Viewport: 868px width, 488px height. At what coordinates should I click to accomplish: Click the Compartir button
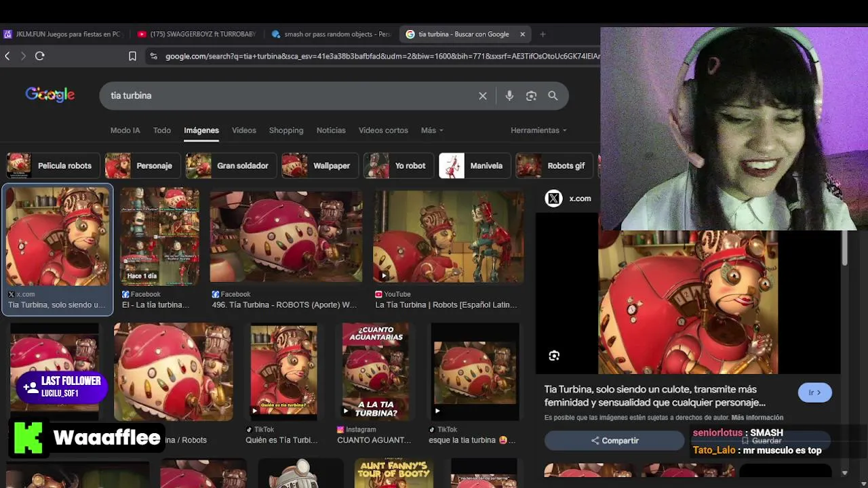614,441
